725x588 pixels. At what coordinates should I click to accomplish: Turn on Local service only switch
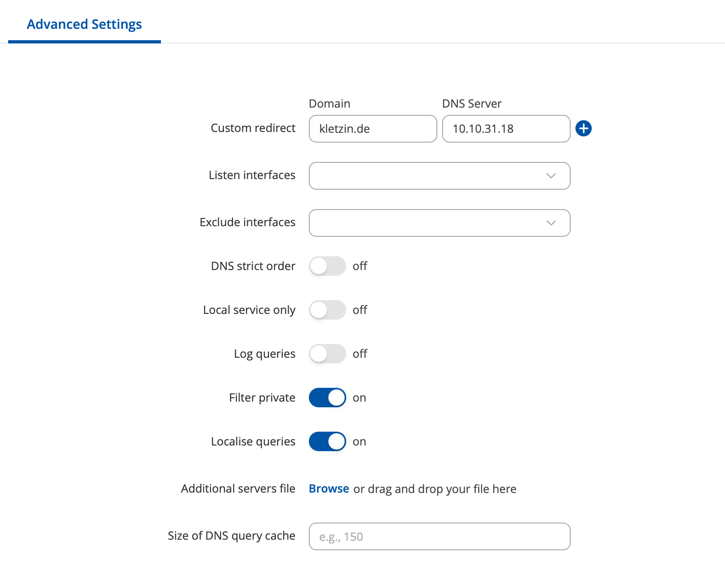327,310
